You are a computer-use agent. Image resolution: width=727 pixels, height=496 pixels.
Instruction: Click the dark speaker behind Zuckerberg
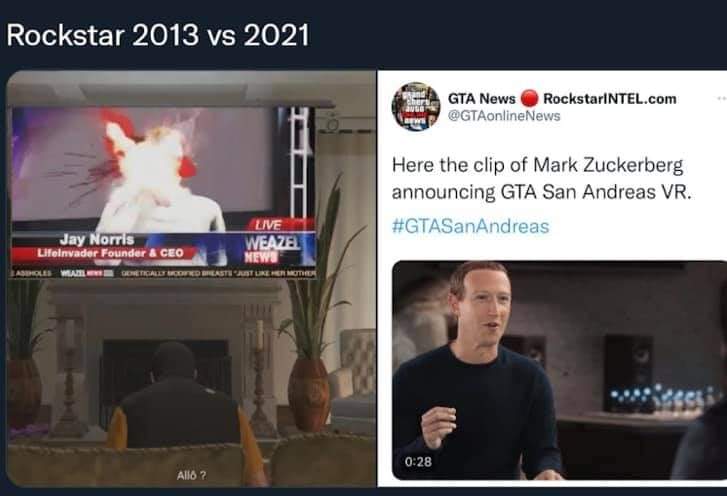pyautogui.click(x=628, y=372)
